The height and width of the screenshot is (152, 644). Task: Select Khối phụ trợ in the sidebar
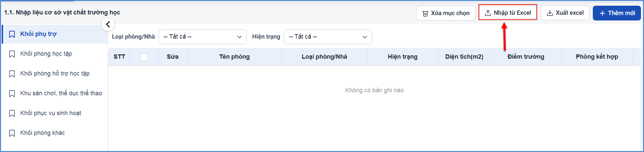click(x=55, y=34)
